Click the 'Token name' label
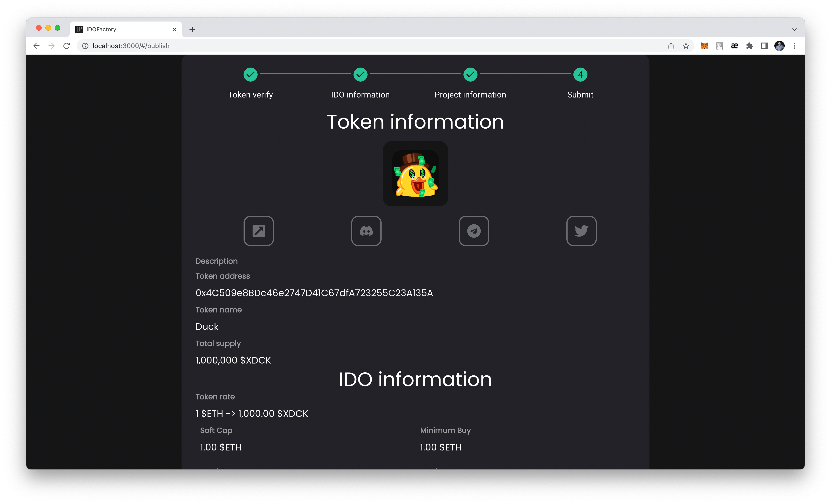831x504 pixels. tap(219, 310)
